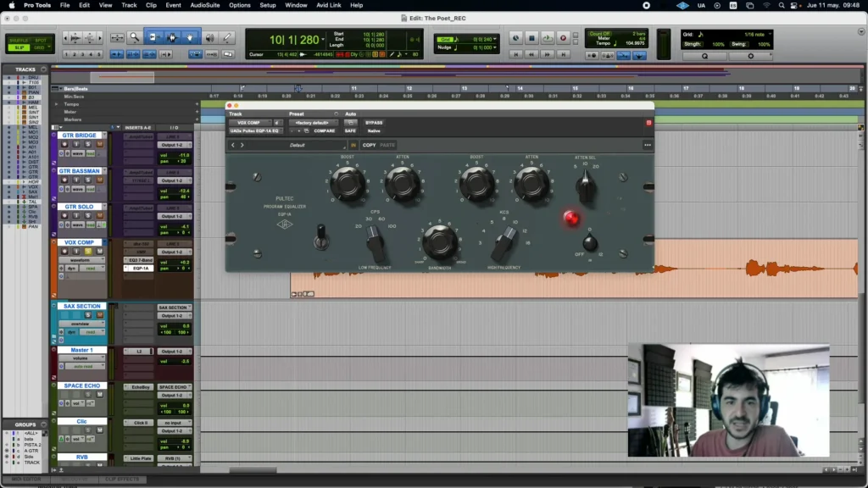Click the Rewind transport button
The image size is (868, 488).
click(531, 54)
